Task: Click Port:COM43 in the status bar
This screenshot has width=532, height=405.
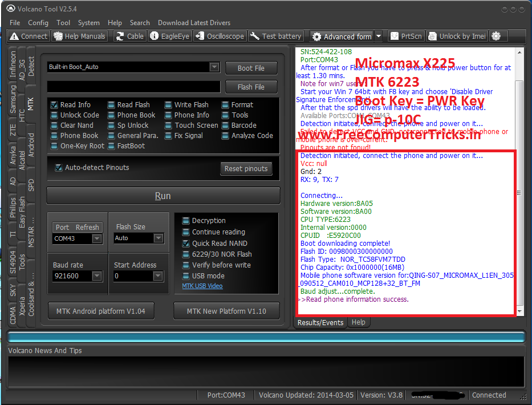Action: pyautogui.click(x=226, y=395)
